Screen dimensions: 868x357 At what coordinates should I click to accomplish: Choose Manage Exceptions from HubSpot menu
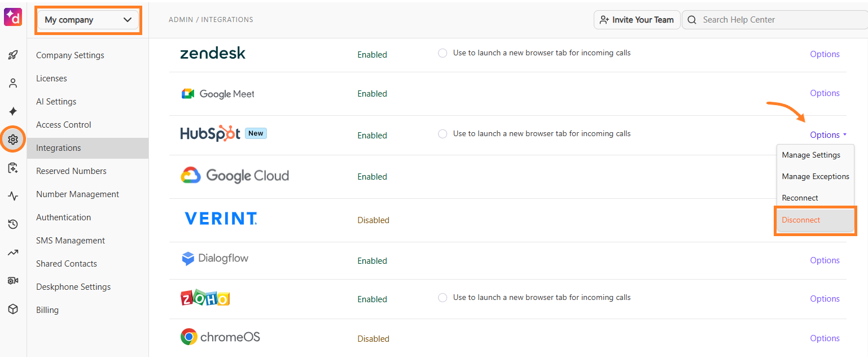(815, 176)
